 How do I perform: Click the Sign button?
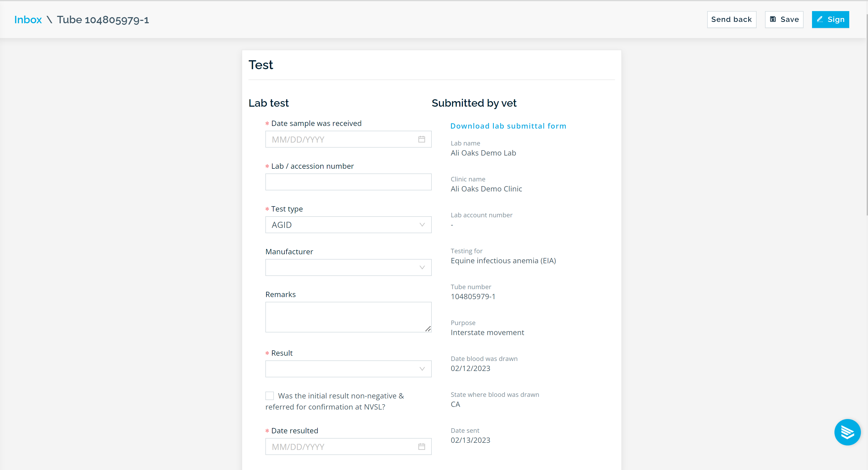(830, 19)
